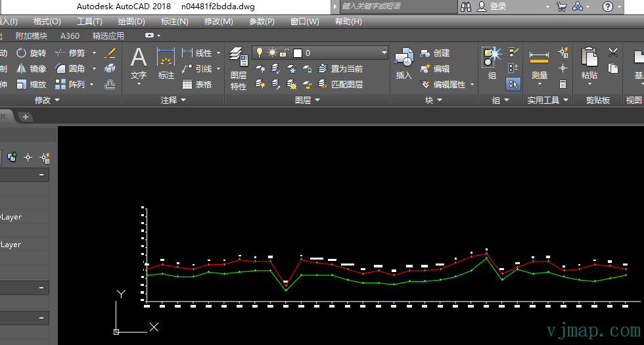Click the Group (组) tool

[x=492, y=64]
